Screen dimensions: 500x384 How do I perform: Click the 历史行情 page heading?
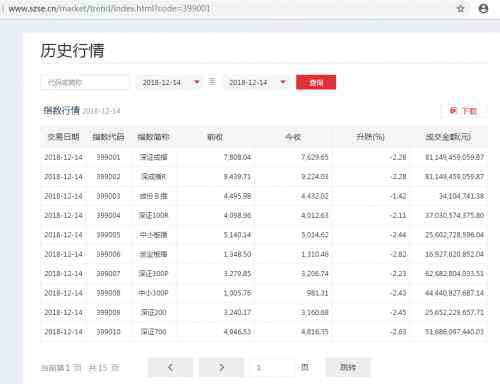tap(72, 50)
